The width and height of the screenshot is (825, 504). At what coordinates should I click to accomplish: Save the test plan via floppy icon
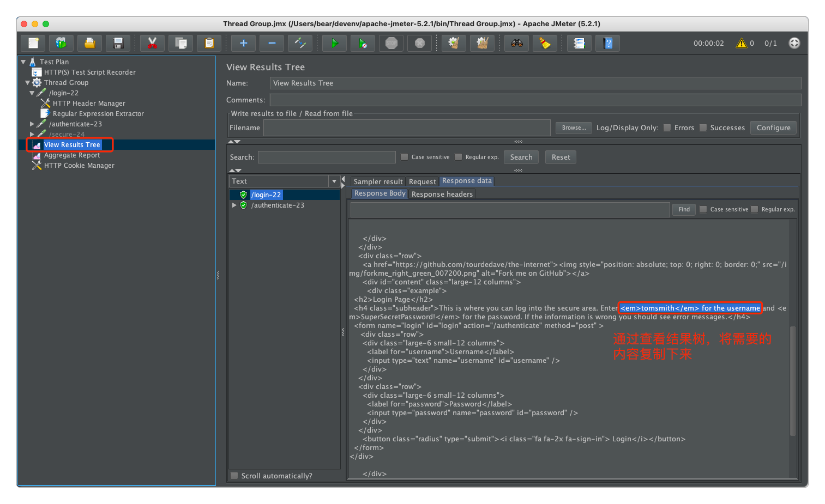pyautogui.click(x=118, y=43)
